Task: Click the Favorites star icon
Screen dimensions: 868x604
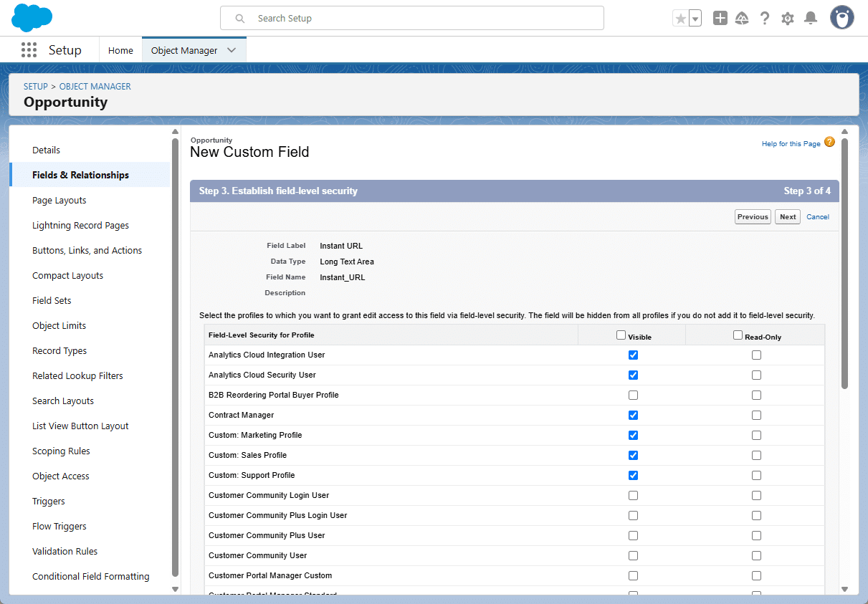Action: [680, 19]
